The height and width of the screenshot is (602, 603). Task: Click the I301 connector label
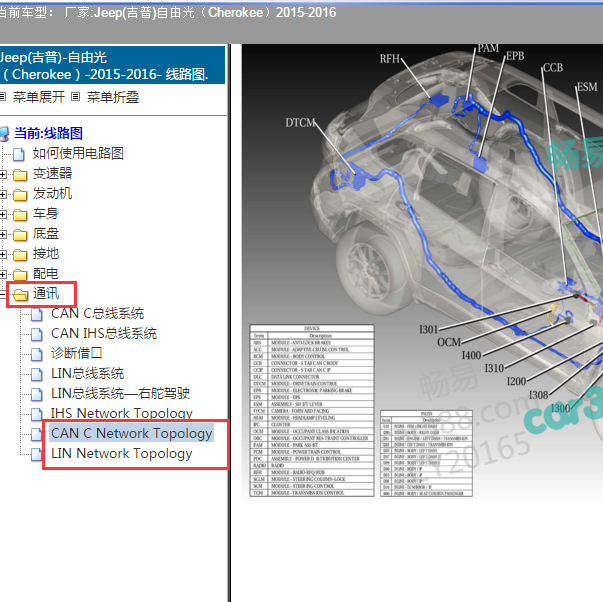(428, 330)
